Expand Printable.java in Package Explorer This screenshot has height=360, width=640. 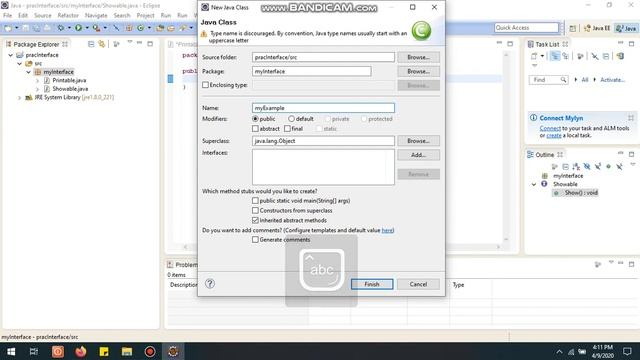38,80
